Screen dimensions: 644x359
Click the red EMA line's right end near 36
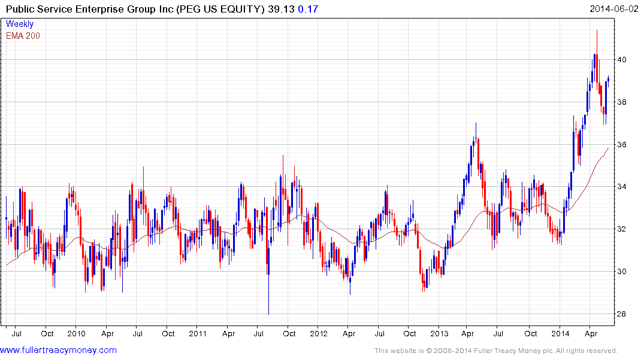coord(608,148)
